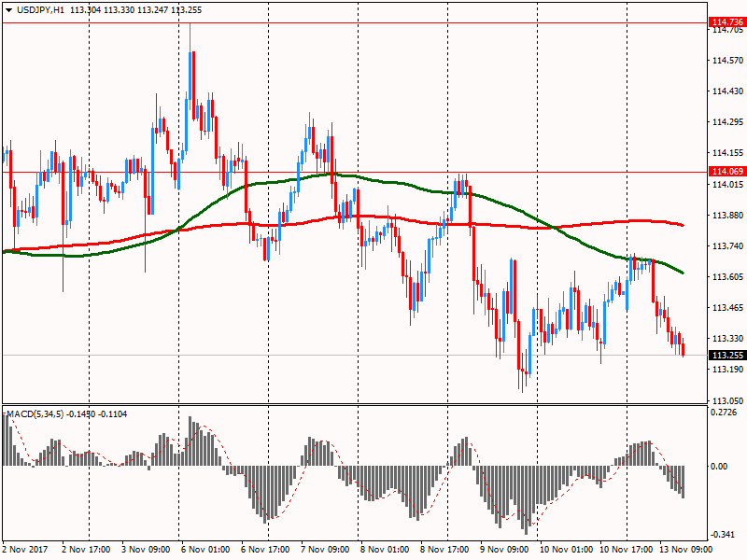The width and height of the screenshot is (747, 560).
Task: Select the red 114.736 price level label
Action: (727, 21)
